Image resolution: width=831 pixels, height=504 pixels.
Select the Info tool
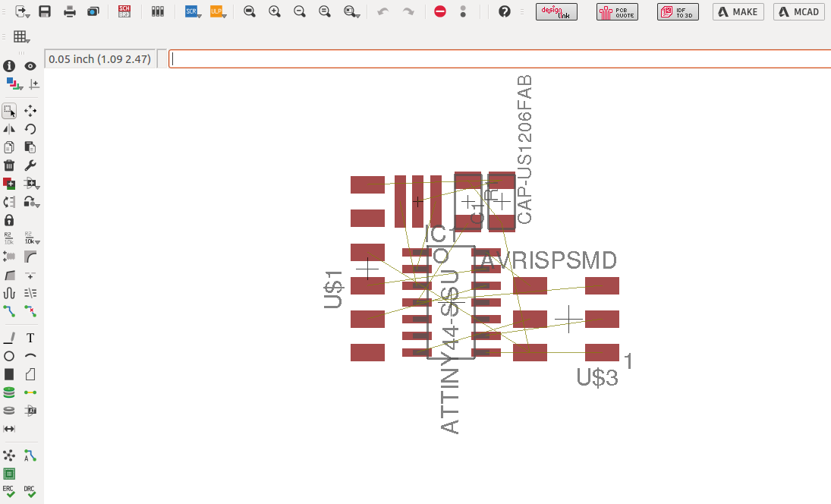click(x=9, y=66)
